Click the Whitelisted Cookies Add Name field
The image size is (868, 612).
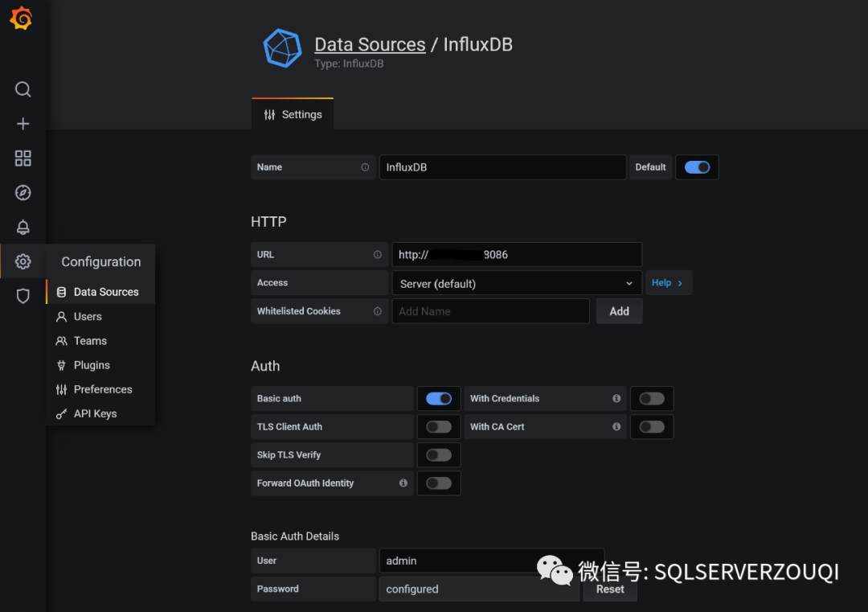pos(490,311)
